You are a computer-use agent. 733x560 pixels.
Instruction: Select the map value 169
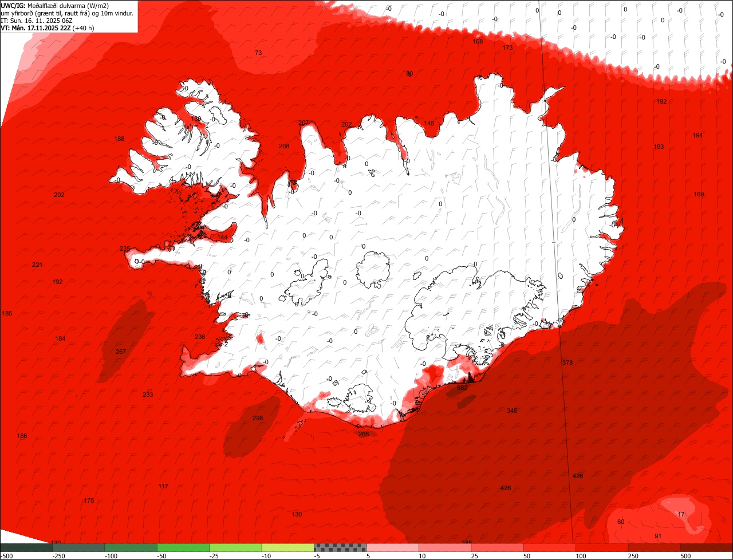[x=699, y=194]
